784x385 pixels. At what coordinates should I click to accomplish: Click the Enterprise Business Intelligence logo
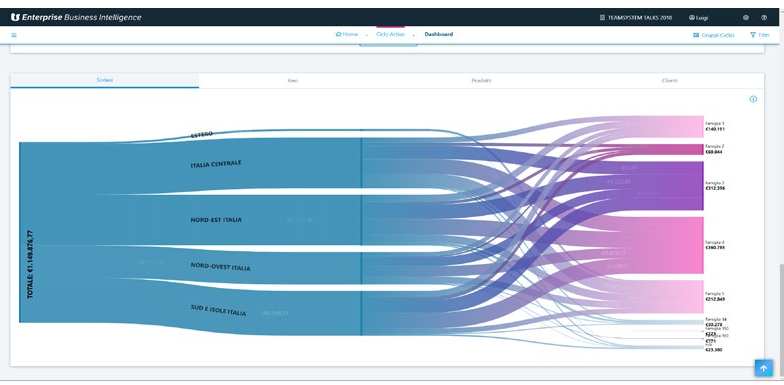click(x=76, y=18)
